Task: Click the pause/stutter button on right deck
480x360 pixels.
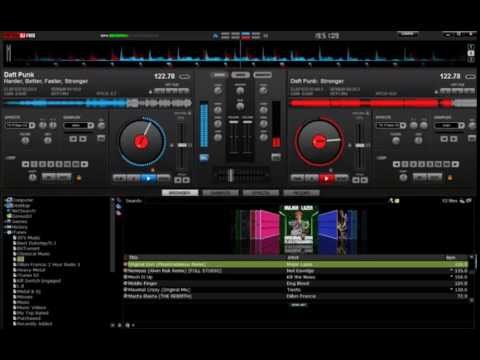Action: [x=312, y=178]
